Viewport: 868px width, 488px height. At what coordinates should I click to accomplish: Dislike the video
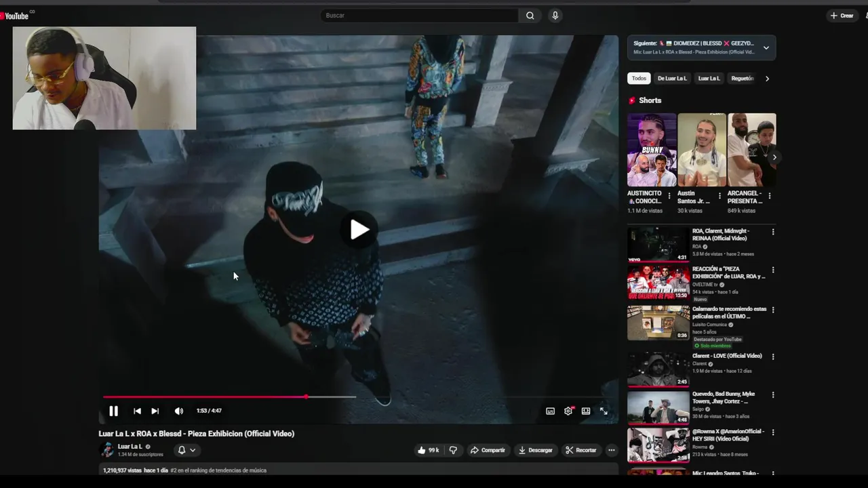coord(453,450)
